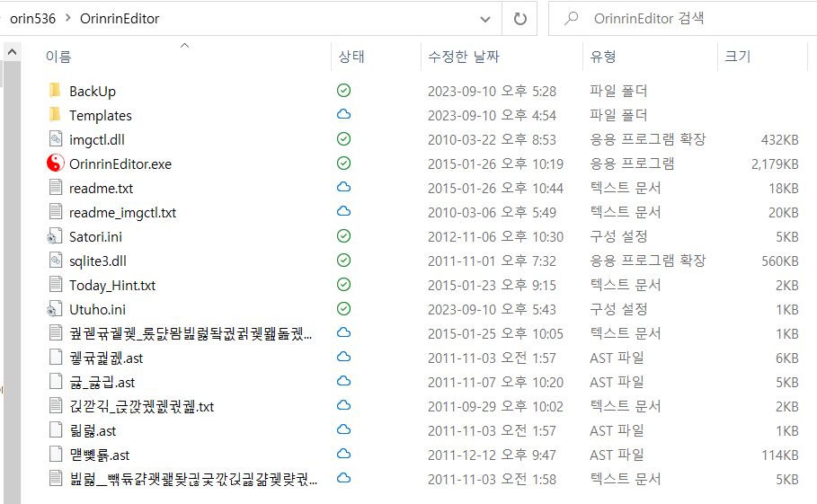Sort by 크기 column header

click(x=737, y=57)
